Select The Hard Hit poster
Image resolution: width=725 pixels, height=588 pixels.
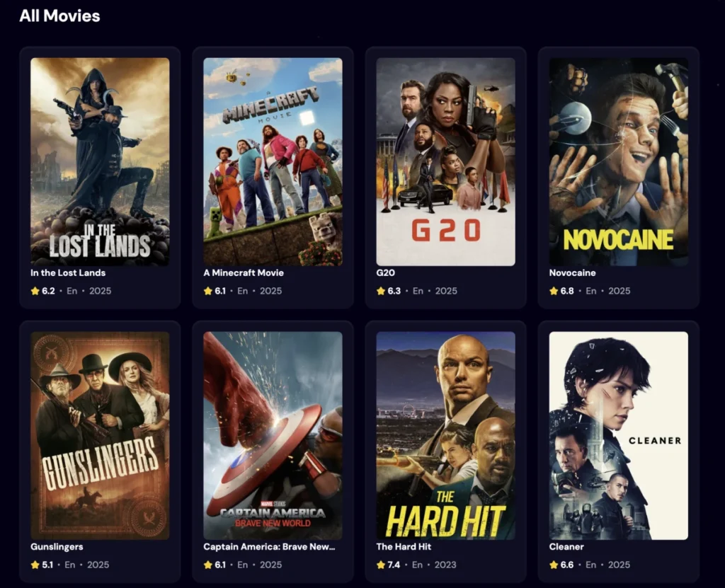coord(446,435)
